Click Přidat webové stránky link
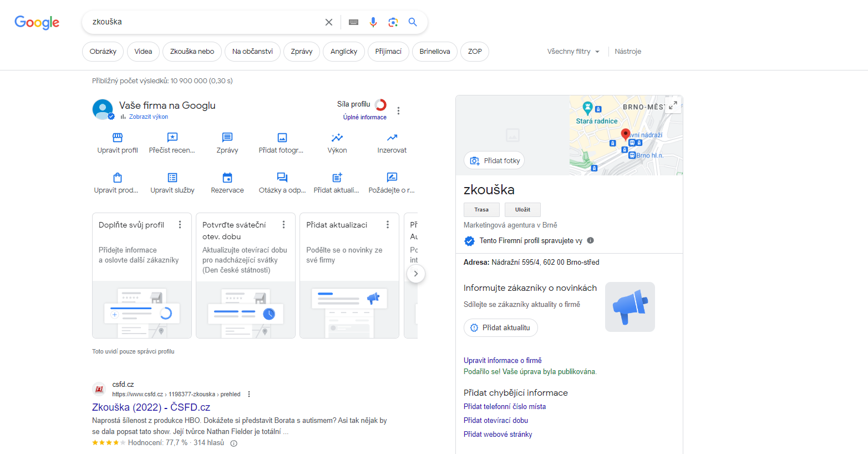This screenshot has height=454, width=868. pyautogui.click(x=498, y=435)
